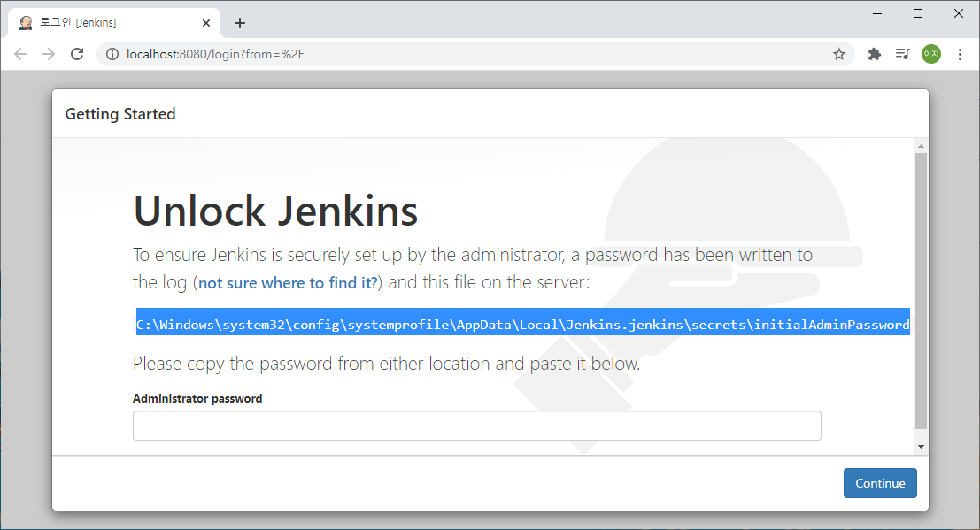Close the Chrome window
Screen dimensions: 980x530
958,13
